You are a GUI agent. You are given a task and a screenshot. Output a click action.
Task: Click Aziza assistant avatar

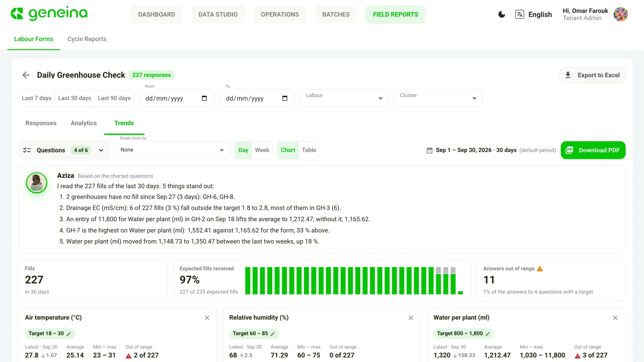point(37,183)
